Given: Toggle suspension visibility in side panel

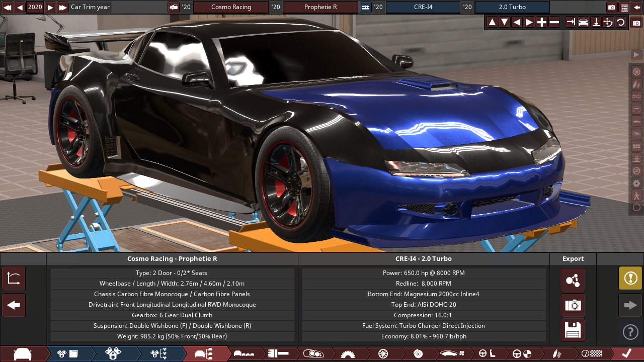Looking at the screenshot, I should pos(636,83).
